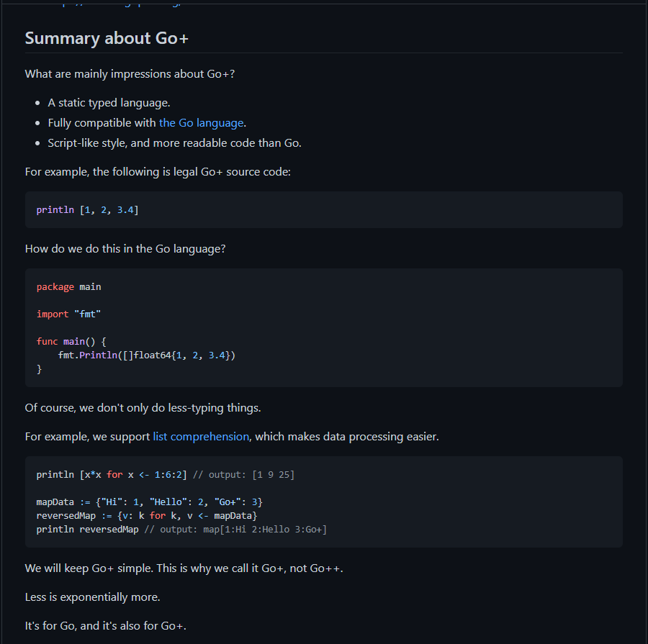Click "It's for Go, and it's also for Go+."

click(105, 626)
